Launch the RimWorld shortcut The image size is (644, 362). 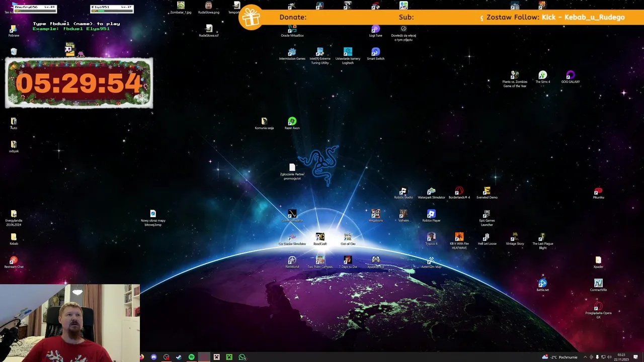tap(292, 262)
